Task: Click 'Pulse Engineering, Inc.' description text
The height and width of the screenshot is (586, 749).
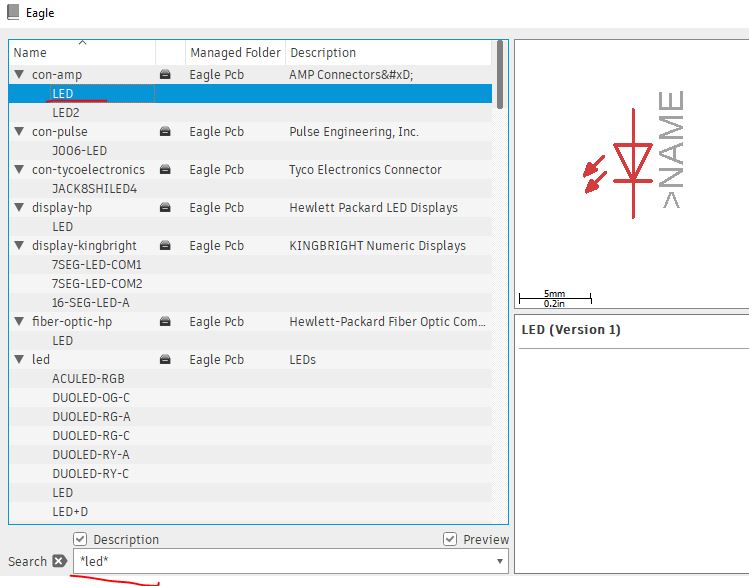Action: (x=354, y=131)
